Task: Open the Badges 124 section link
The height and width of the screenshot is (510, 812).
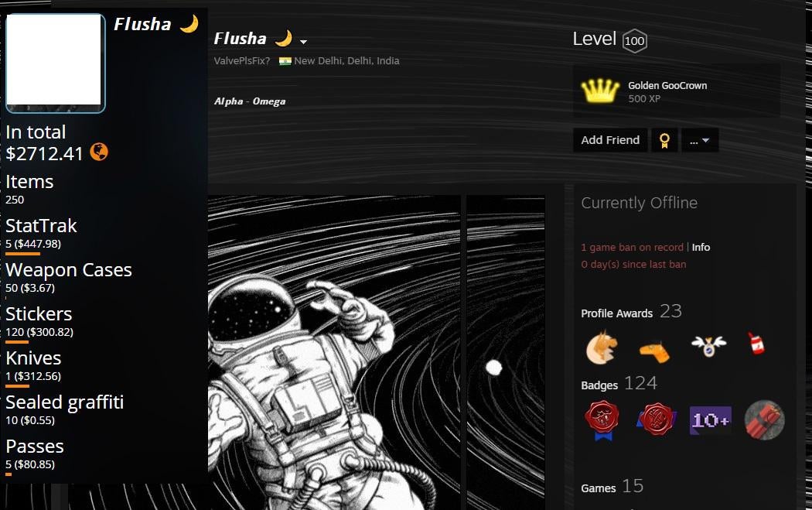Action: (619, 384)
